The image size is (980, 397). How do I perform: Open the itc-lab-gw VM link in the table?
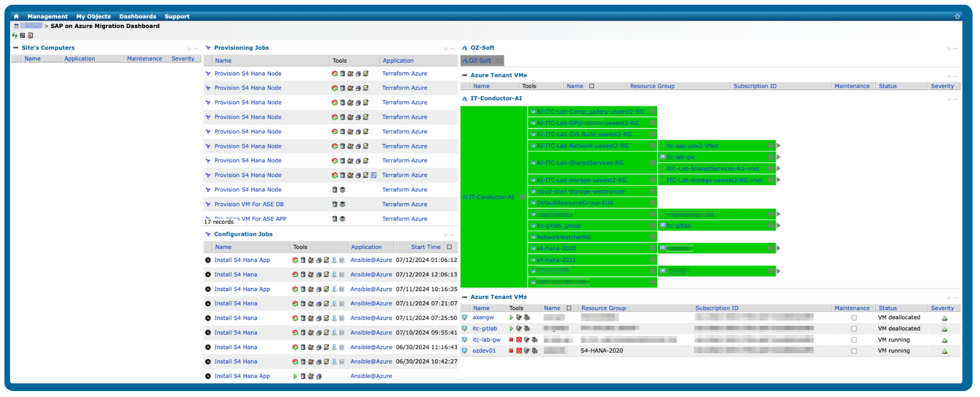486,340
